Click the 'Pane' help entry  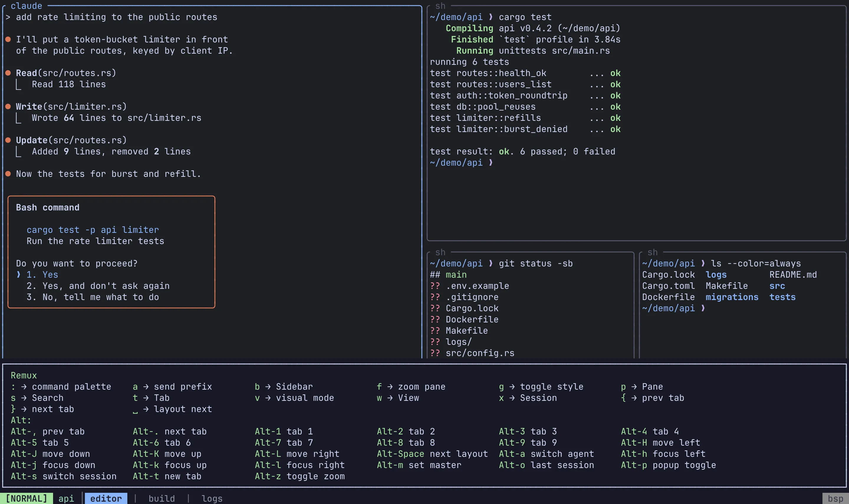pyautogui.click(x=642, y=387)
